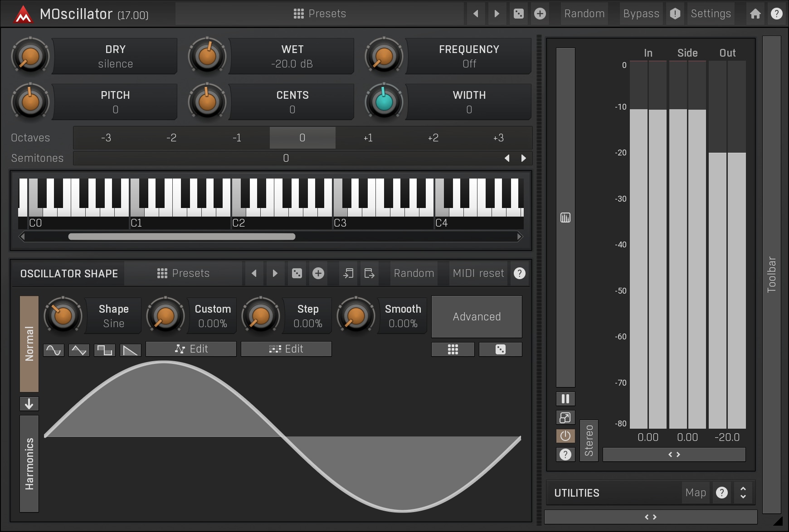The height and width of the screenshot is (532, 789).
Task: Pick the square wave shape icon
Action: pos(105,350)
